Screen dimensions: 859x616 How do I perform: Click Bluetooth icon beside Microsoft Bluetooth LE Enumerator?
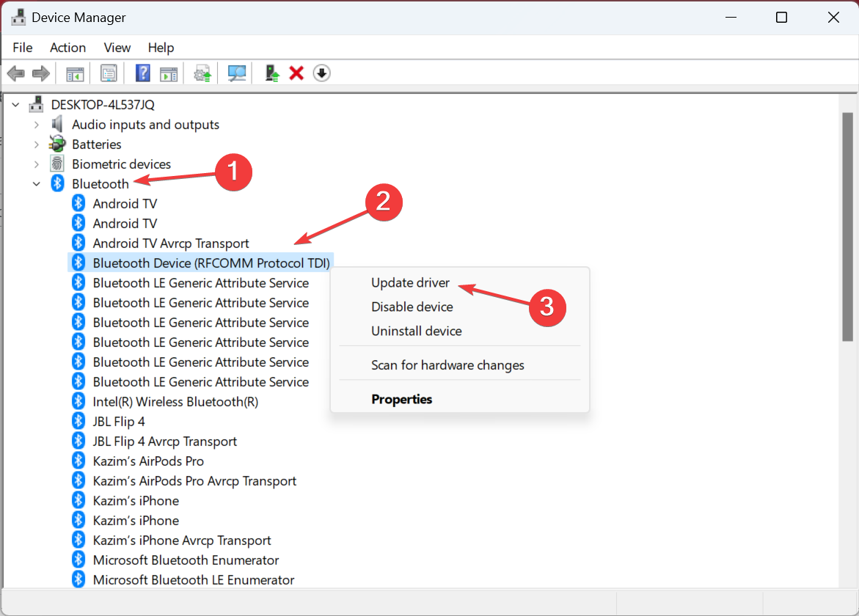(x=78, y=579)
